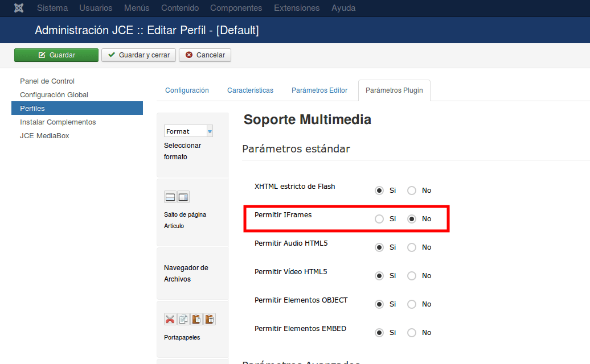Click the read more article icon
The width and height of the screenshot is (590, 364).
pyautogui.click(x=183, y=197)
